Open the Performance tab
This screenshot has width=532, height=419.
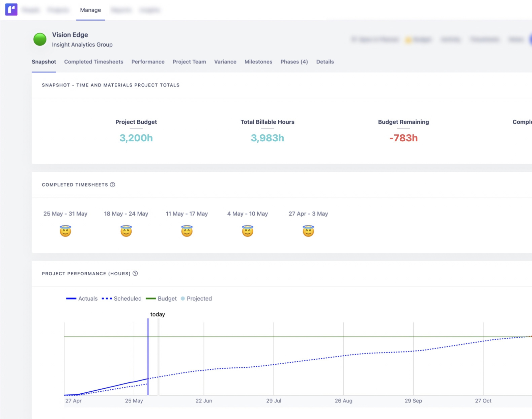click(148, 62)
